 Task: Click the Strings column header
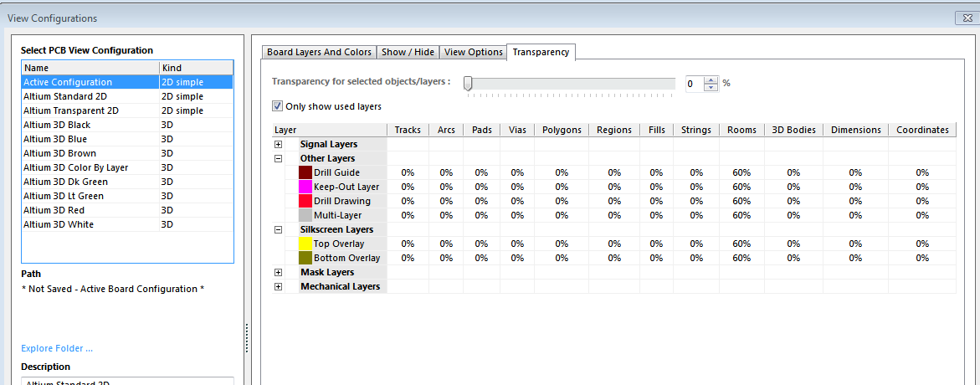point(696,130)
